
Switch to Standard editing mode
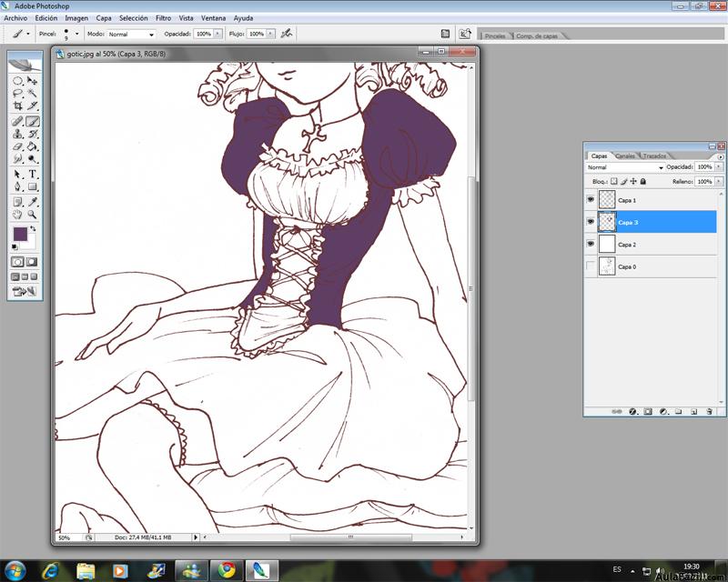coord(17,262)
